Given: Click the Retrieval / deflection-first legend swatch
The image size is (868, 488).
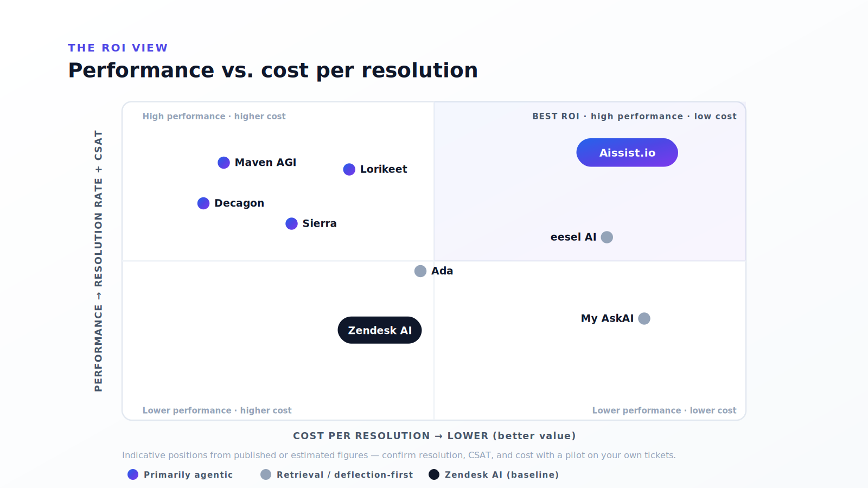Looking at the screenshot, I should [x=266, y=474].
